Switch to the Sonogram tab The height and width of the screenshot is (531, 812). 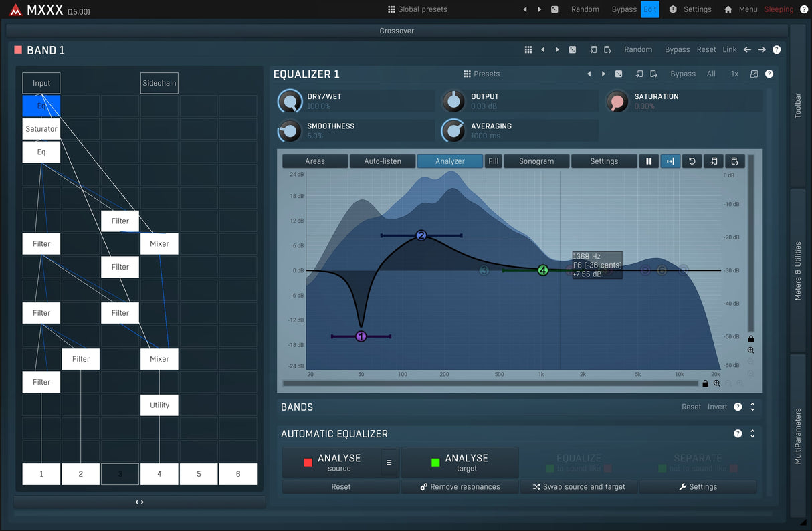(536, 161)
